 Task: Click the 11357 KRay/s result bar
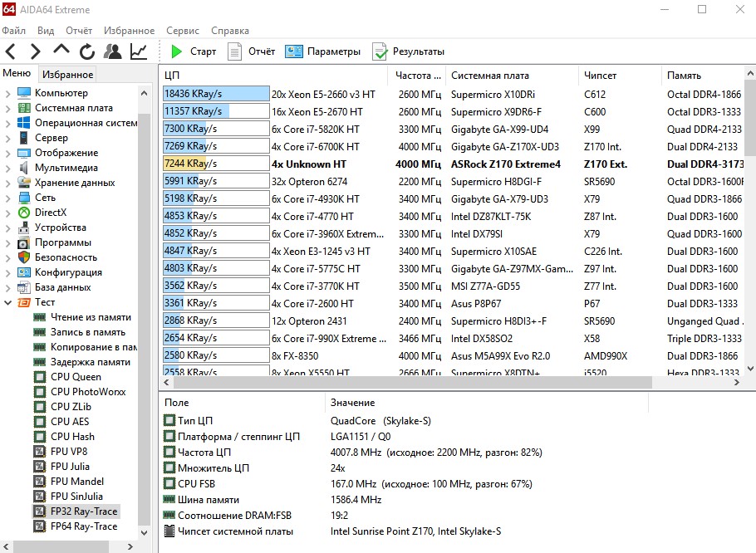coord(216,111)
